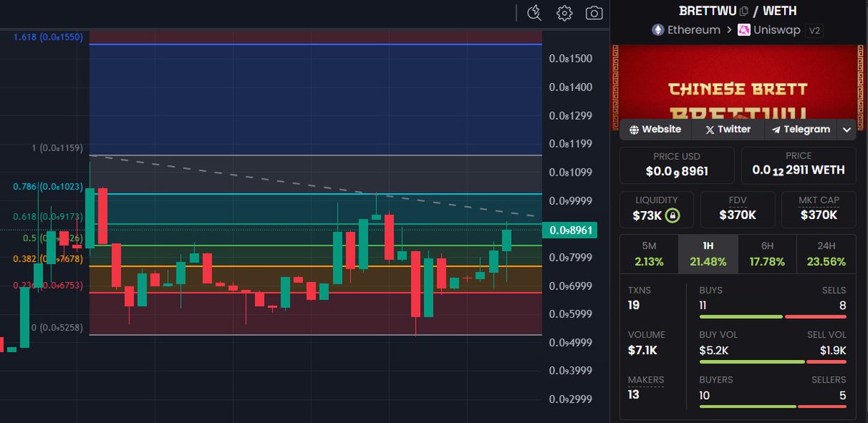868x423 pixels.
Task: Click the BUYS count 11
Action: coord(705,305)
